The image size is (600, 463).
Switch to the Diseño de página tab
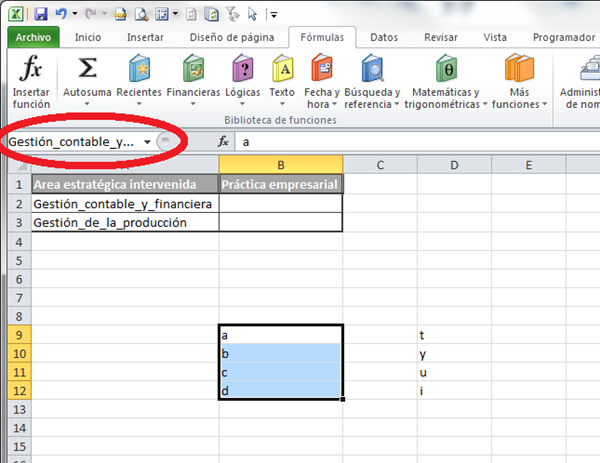(230, 37)
